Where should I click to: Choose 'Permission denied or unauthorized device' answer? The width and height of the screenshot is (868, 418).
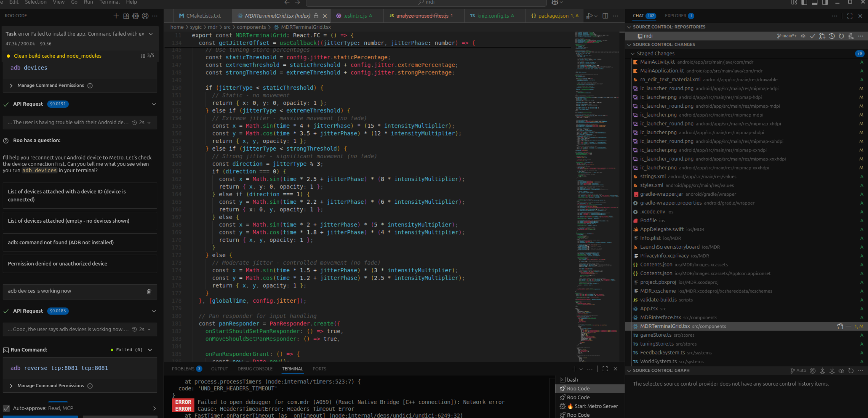(x=80, y=264)
